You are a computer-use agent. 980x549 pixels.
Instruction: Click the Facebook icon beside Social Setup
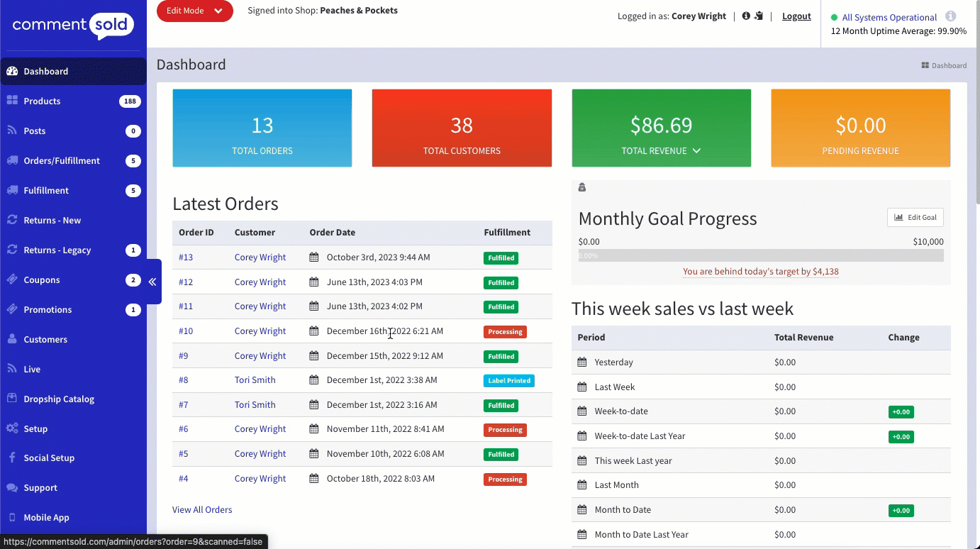[x=12, y=457]
